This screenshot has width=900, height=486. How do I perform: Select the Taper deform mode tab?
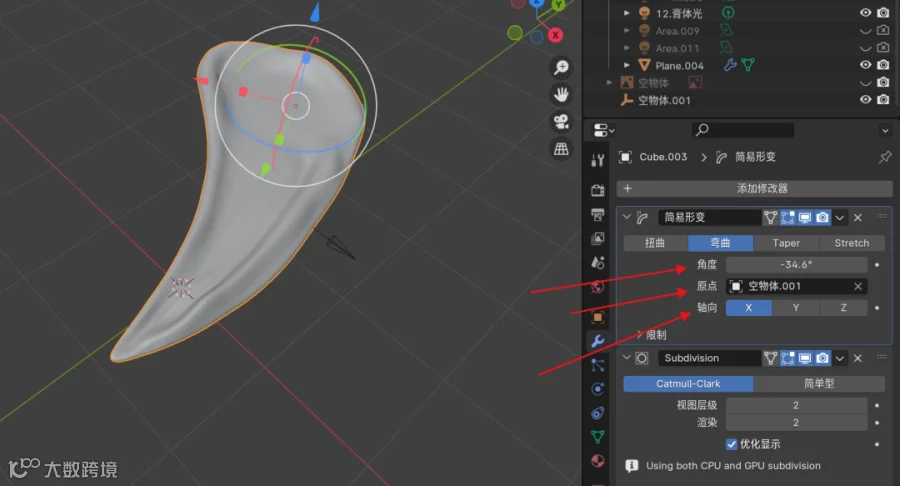(x=786, y=243)
